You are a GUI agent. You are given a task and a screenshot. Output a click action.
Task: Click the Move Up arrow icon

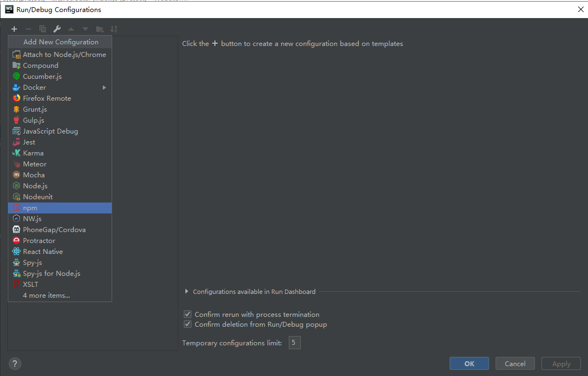71,29
